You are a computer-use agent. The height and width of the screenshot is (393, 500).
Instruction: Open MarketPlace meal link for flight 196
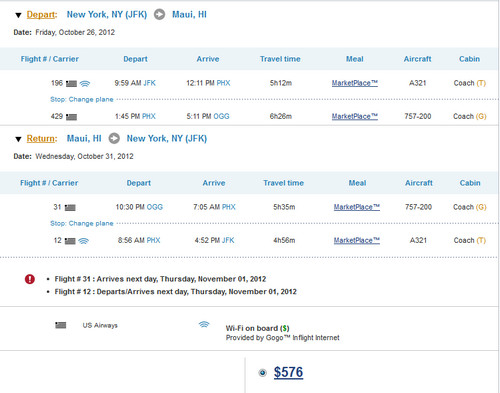click(355, 83)
